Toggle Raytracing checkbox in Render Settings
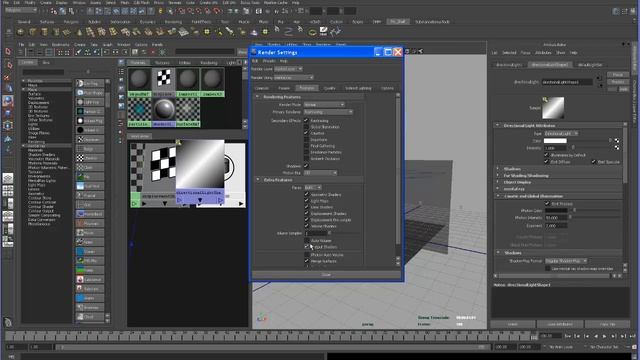This screenshot has height=360, width=640. pyautogui.click(x=306, y=120)
